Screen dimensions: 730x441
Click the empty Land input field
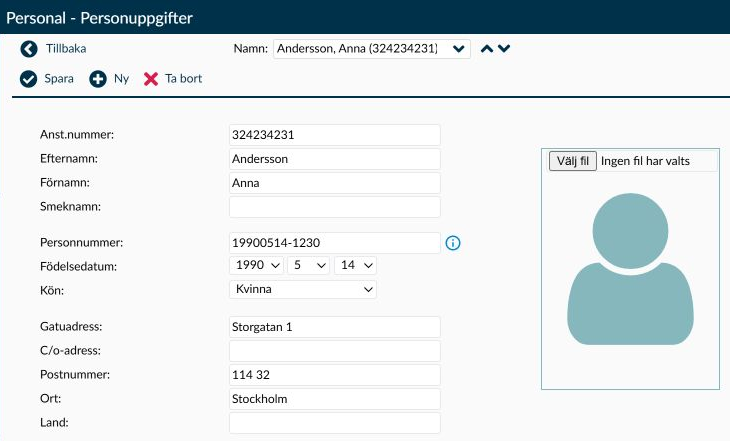(335, 423)
